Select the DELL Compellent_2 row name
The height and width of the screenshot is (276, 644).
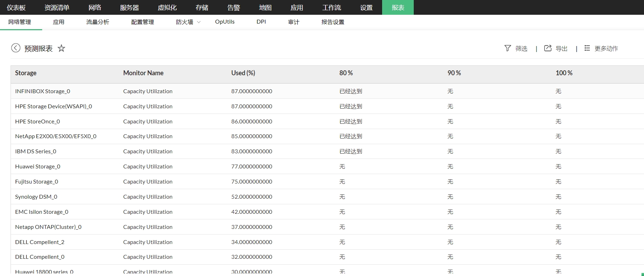pos(40,242)
